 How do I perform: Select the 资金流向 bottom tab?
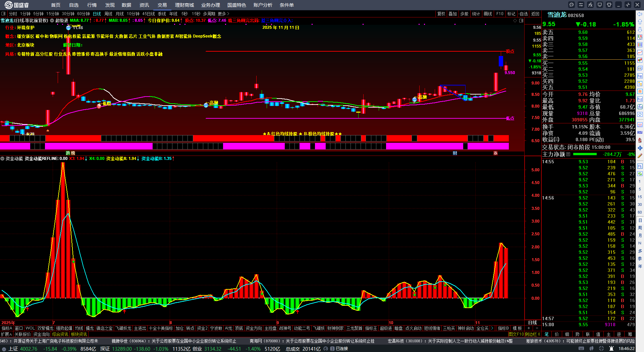41,334
